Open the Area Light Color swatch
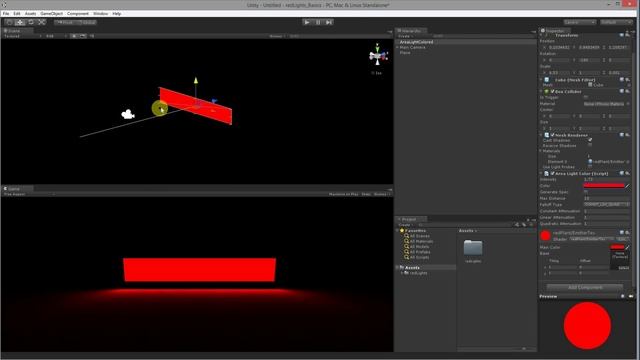 604,186
